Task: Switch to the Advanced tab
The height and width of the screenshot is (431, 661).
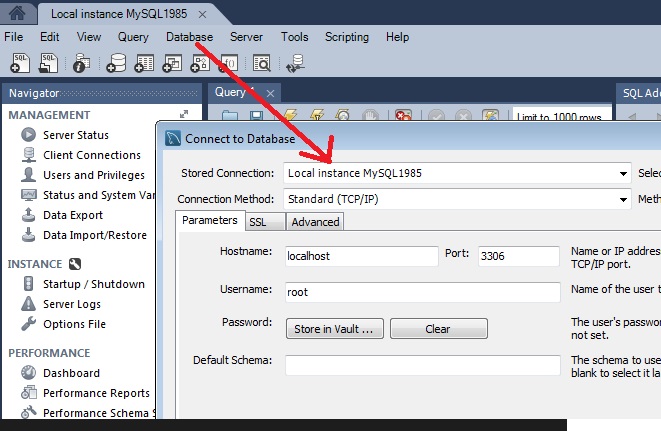Action: coord(315,222)
